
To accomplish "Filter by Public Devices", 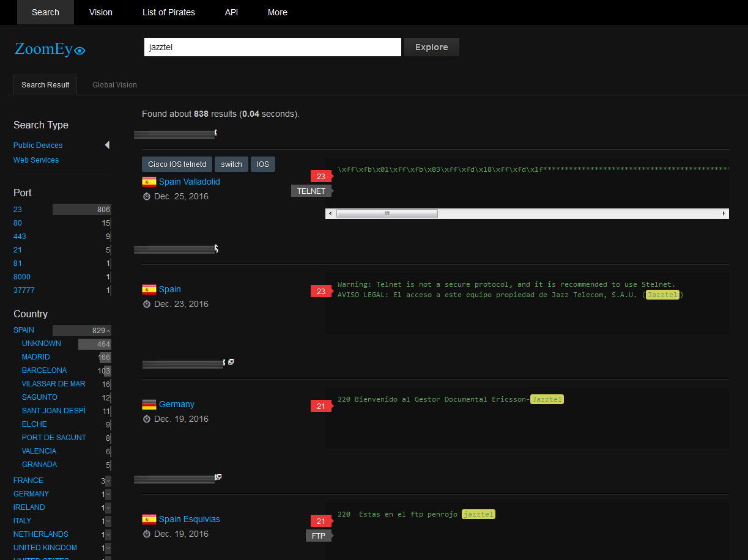I will pyautogui.click(x=38, y=146).
